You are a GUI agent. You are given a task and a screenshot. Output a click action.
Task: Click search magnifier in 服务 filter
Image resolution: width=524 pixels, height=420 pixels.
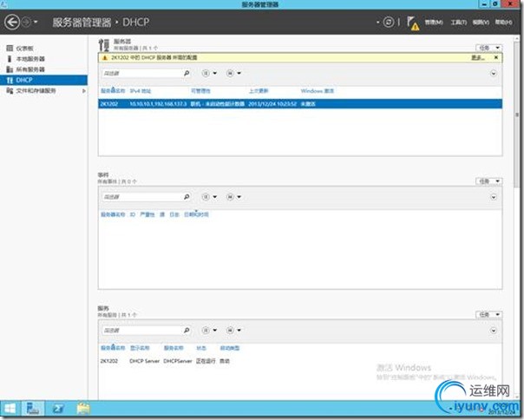[x=187, y=331]
